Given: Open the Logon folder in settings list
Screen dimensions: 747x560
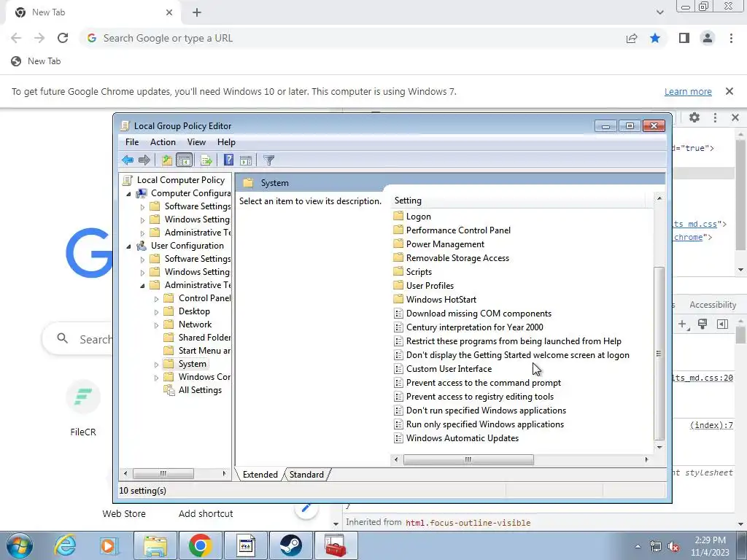Looking at the screenshot, I should [418, 216].
